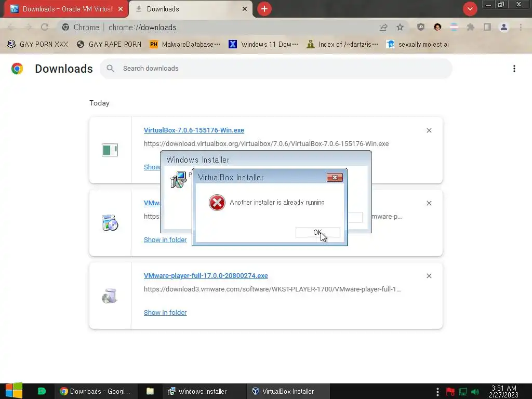Remove VMware-player-full-17.0.0 entry from list
The image size is (532, 399).
pyautogui.click(x=429, y=276)
